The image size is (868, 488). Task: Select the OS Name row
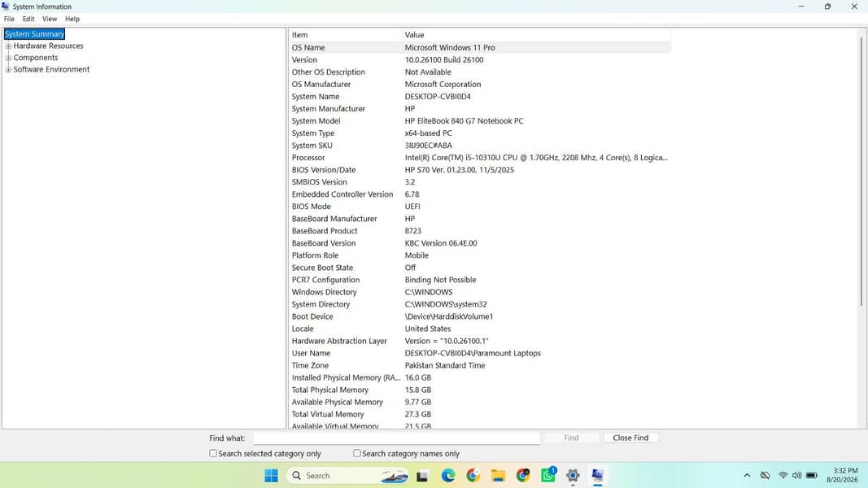click(x=480, y=48)
